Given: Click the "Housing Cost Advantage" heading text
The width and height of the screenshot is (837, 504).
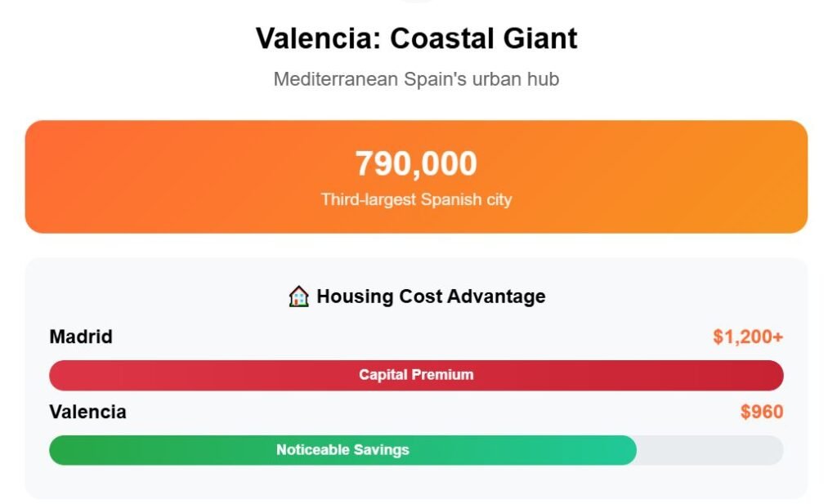Looking at the screenshot, I should [x=431, y=297].
